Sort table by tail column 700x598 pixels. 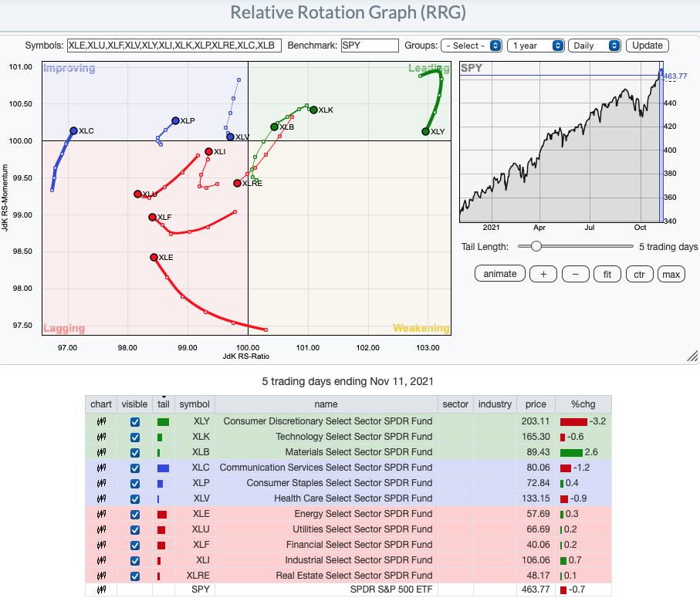(x=164, y=404)
